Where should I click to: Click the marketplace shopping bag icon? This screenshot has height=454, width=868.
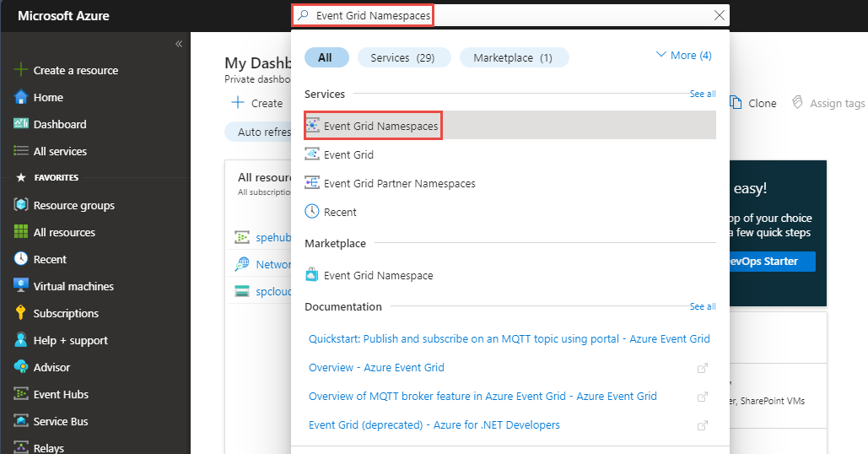(312, 274)
